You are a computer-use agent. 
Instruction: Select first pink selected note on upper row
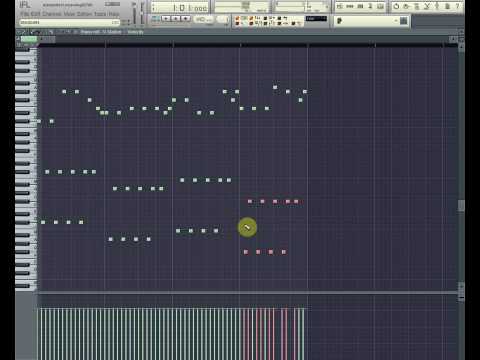click(250, 201)
